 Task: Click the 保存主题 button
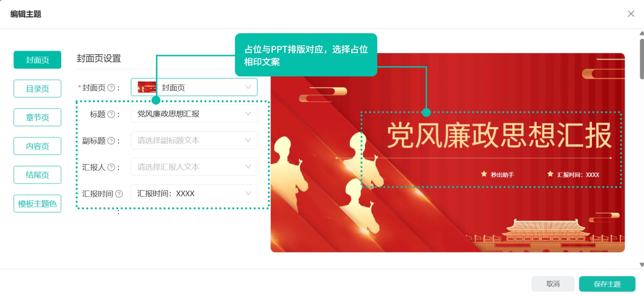(x=607, y=284)
